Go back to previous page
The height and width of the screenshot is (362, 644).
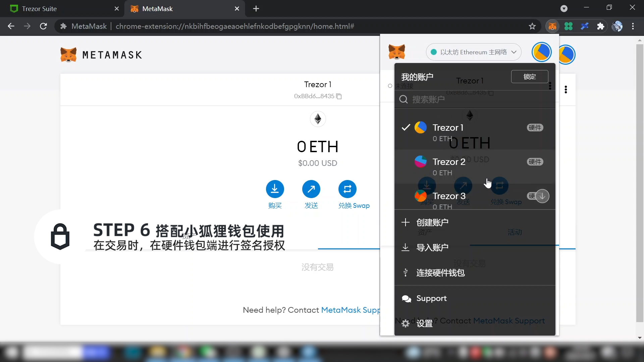11,26
